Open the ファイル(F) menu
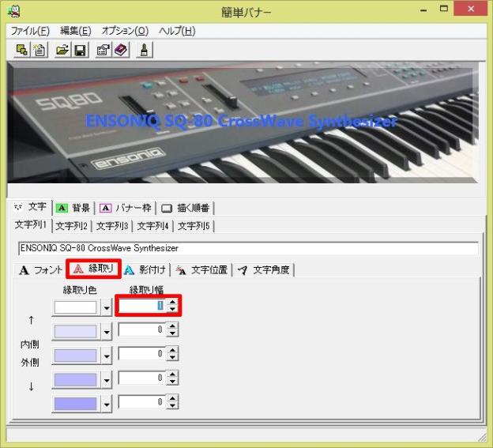Viewport: 493px width, 448px height. 30,31
